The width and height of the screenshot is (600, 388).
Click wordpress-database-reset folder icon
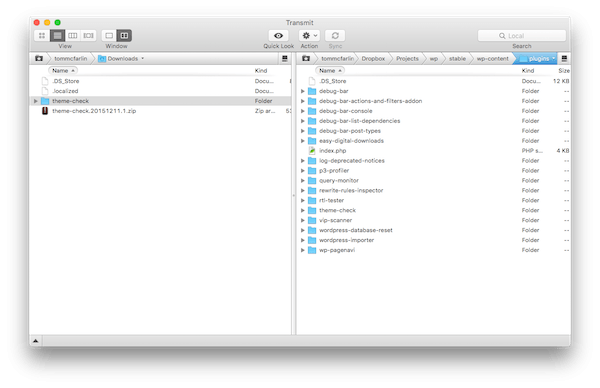point(312,230)
